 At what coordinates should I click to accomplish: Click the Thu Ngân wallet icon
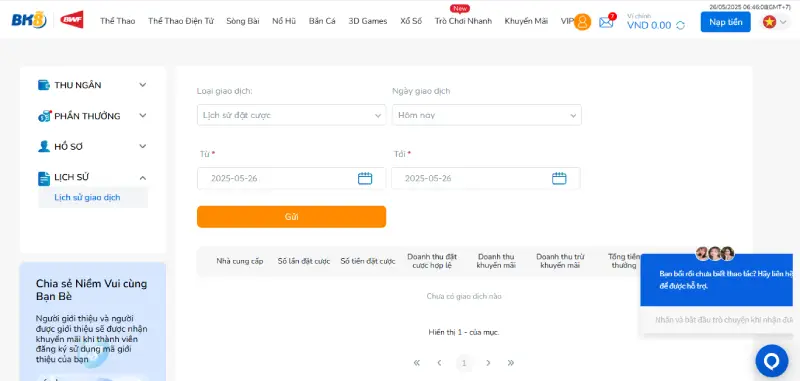(44, 85)
